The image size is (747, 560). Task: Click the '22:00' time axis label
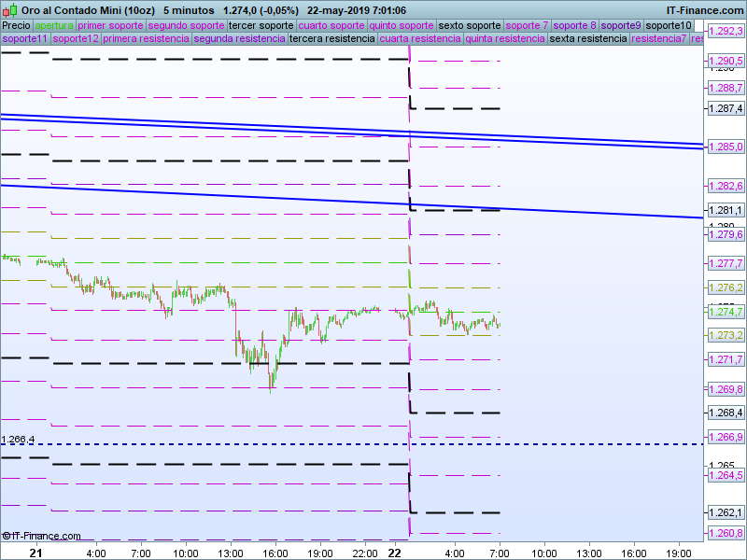point(365,553)
